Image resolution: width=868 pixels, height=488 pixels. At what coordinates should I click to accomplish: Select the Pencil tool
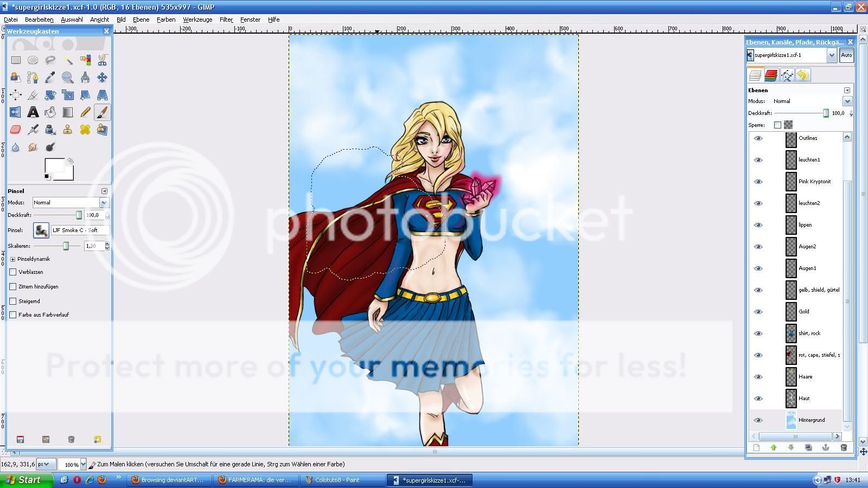(x=85, y=112)
